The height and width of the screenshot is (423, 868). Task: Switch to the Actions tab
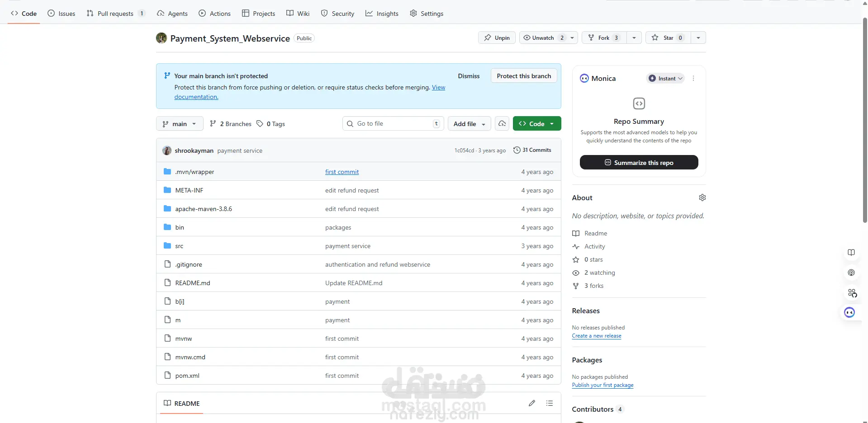(215, 14)
